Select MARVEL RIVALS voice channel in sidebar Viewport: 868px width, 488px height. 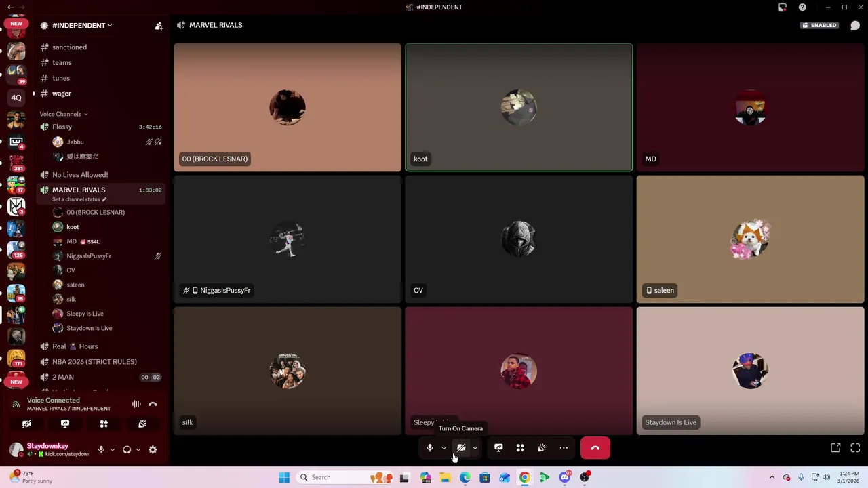pos(102,190)
